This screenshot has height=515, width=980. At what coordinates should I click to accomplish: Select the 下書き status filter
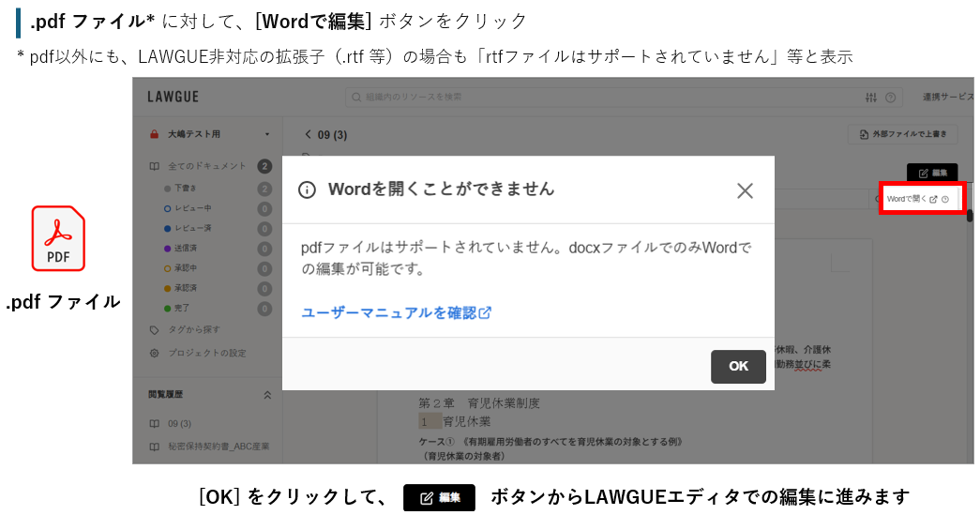coord(183,189)
